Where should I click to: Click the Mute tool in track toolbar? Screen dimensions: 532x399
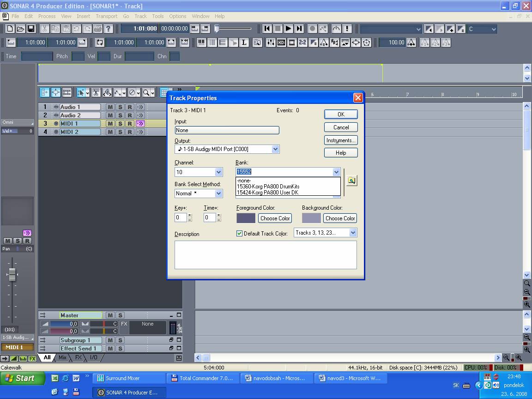click(x=133, y=92)
